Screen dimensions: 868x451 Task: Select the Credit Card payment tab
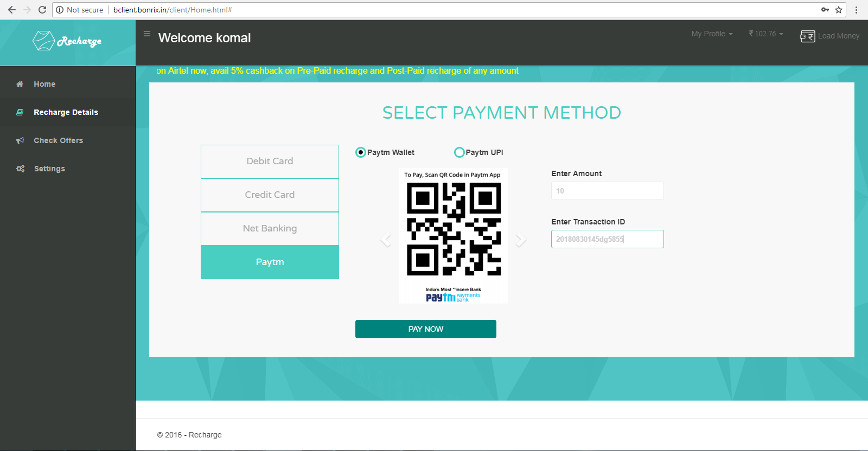pos(270,195)
